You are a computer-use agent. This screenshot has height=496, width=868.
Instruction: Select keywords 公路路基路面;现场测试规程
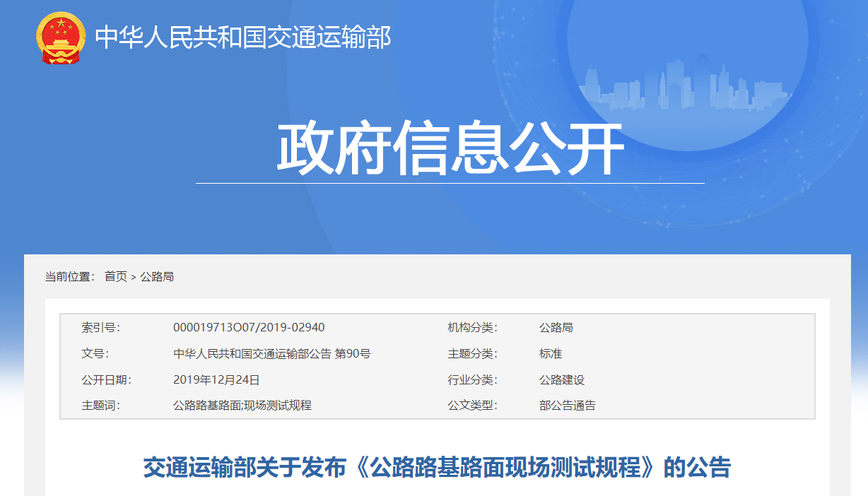[x=242, y=406]
